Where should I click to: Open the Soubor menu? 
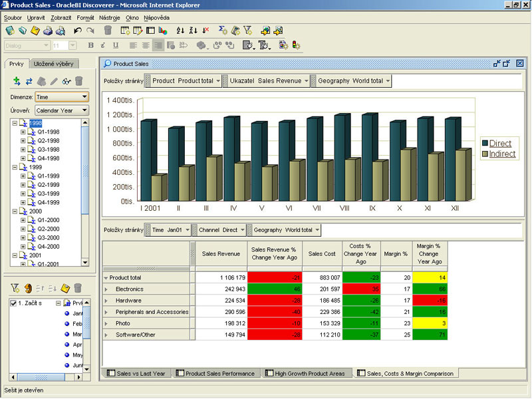(x=13, y=18)
